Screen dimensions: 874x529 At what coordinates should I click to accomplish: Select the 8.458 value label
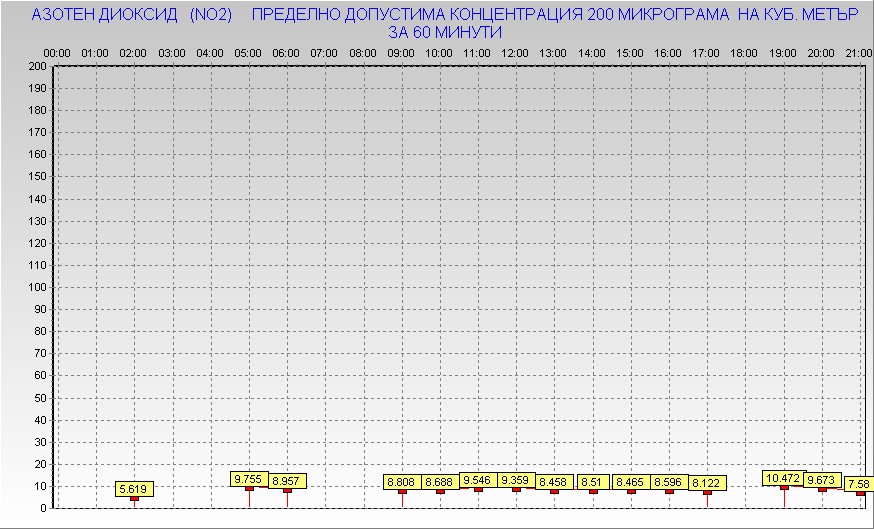pos(554,483)
